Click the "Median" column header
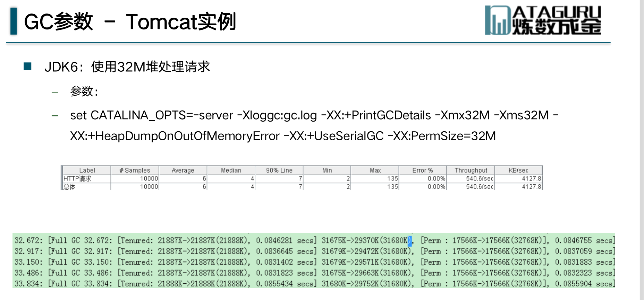644x300 pixels. coord(231,170)
